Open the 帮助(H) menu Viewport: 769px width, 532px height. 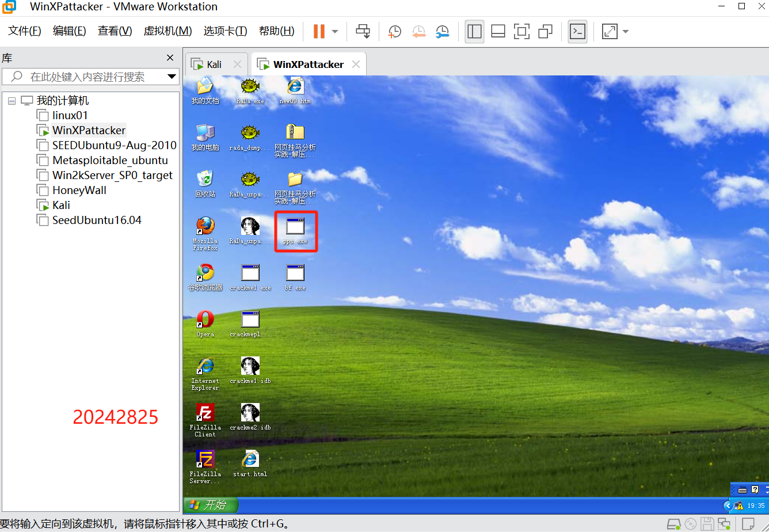[x=277, y=31]
